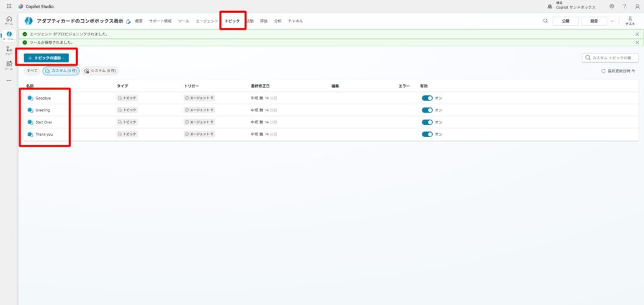
Task: Open the app launcher waffle icon
Action: 8,6
